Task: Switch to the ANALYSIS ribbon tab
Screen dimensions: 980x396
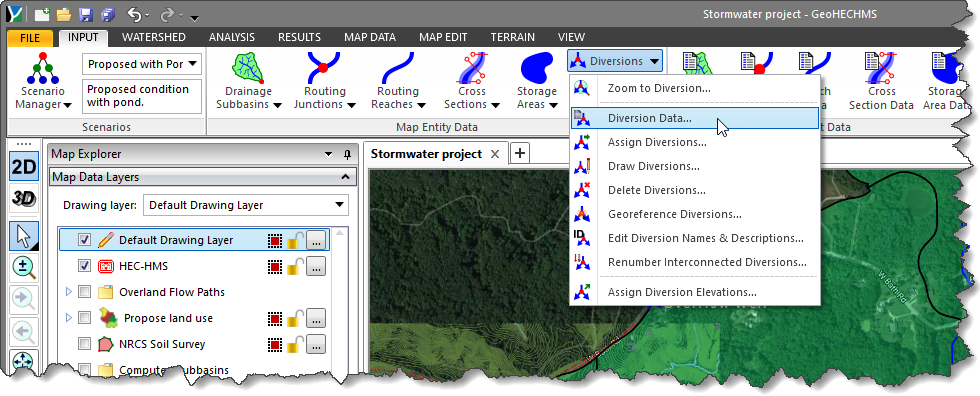Action: tap(232, 37)
